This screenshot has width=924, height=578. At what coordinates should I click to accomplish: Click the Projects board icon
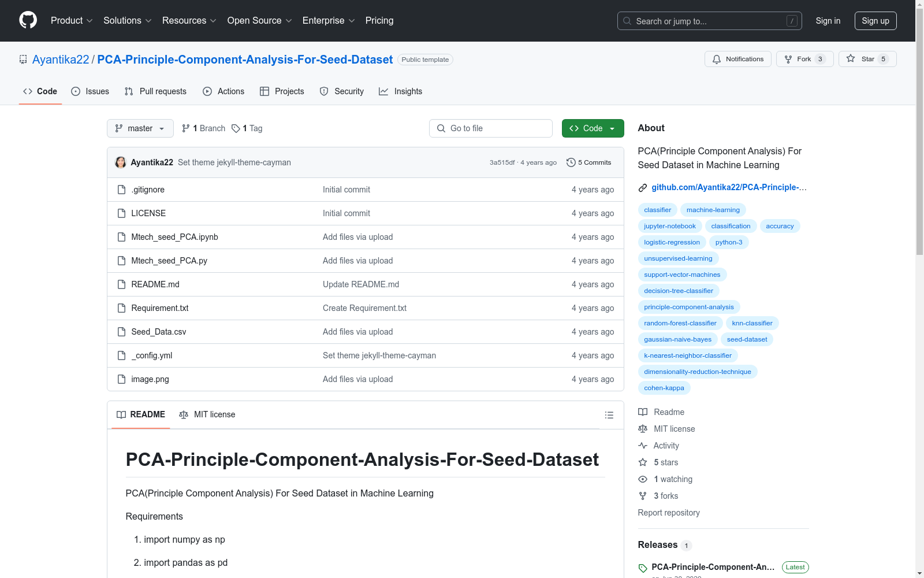tap(264, 91)
